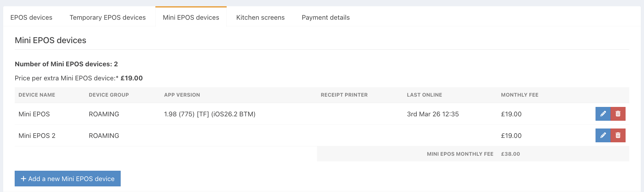Click the Last Online column header
Viewport: 644px width, 192px height.
[424, 95]
